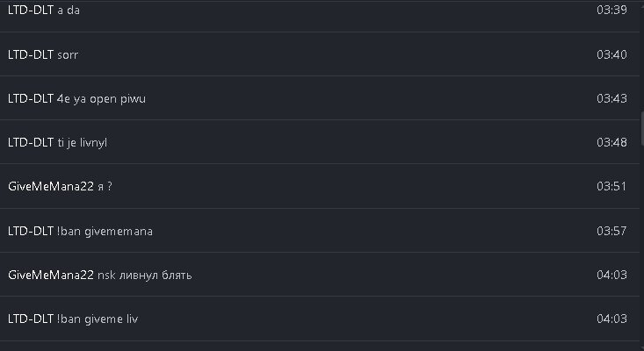Click the 03:43 timestamp

pos(611,98)
